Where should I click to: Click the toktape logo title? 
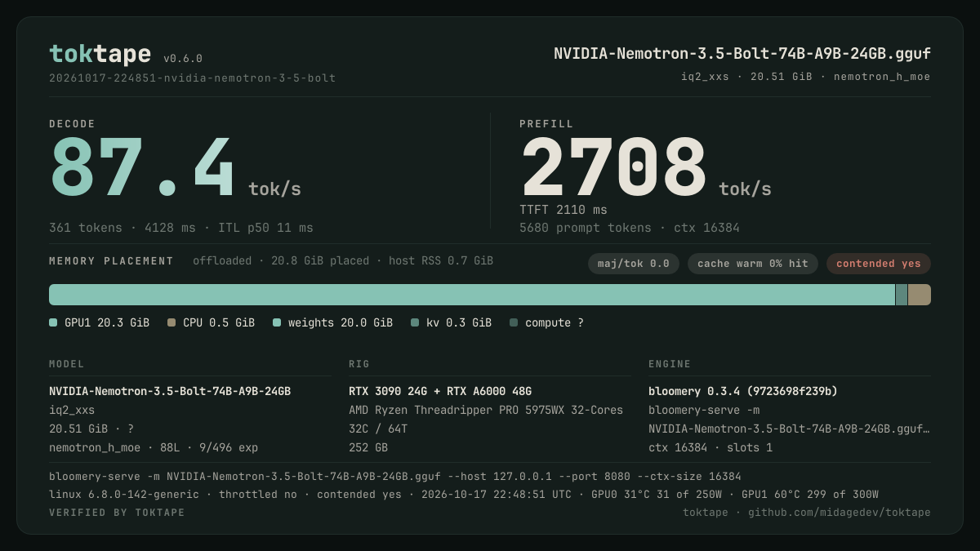click(x=100, y=54)
